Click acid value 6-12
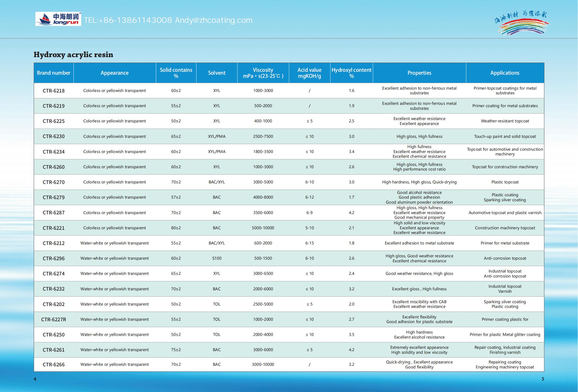Viewport: 578px width, 392px height. 309,197
